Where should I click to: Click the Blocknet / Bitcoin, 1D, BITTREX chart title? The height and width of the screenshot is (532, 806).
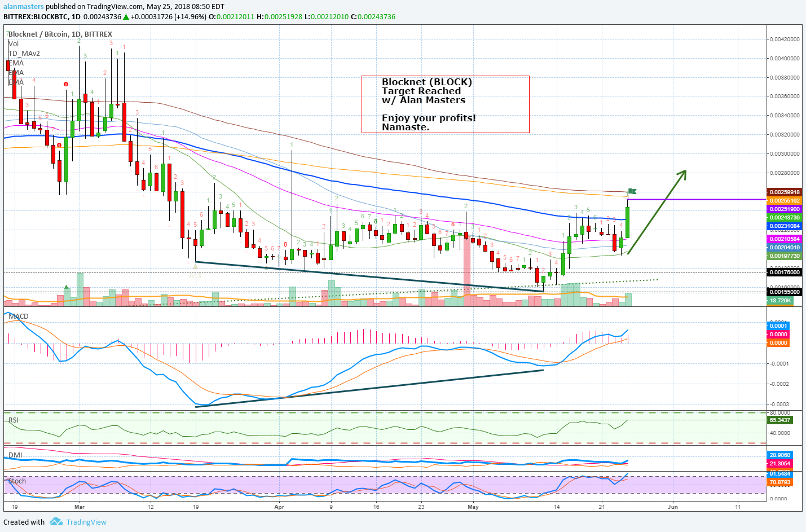tap(60, 34)
